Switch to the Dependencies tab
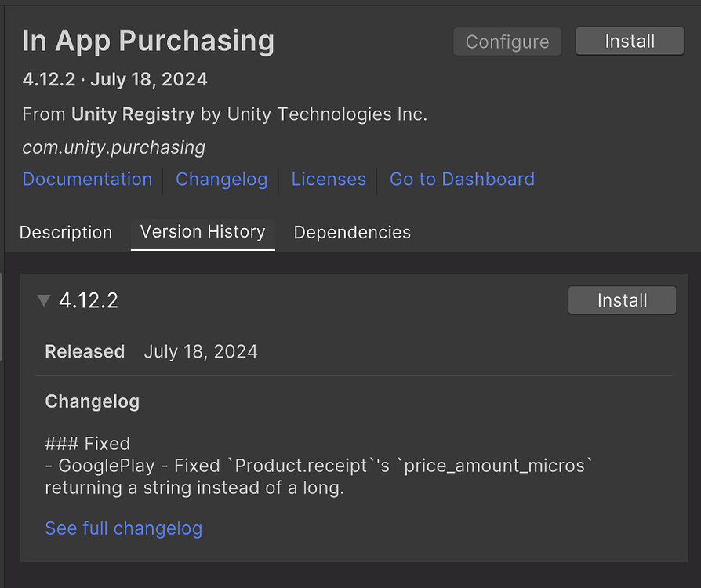 [x=351, y=232]
